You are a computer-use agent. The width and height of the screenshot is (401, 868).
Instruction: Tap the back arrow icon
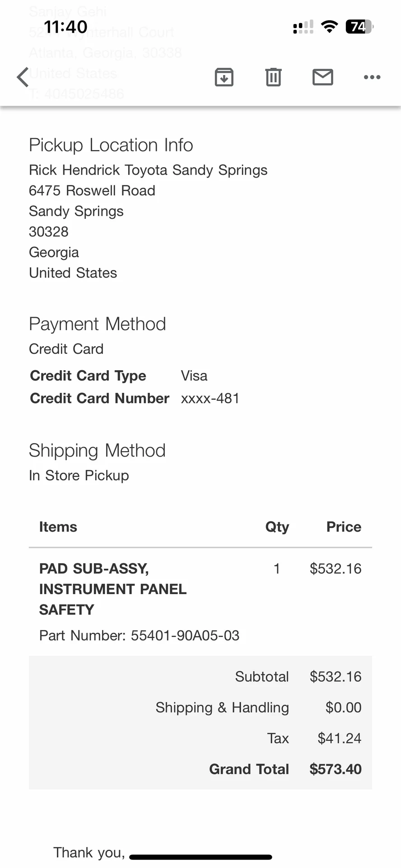click(x=23, y=77)
